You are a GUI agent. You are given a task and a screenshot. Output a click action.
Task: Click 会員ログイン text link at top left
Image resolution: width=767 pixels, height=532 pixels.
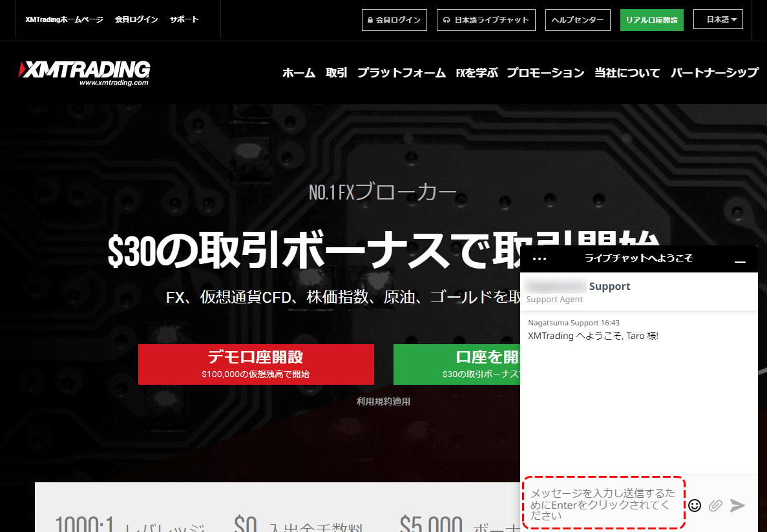pos(136,19)
